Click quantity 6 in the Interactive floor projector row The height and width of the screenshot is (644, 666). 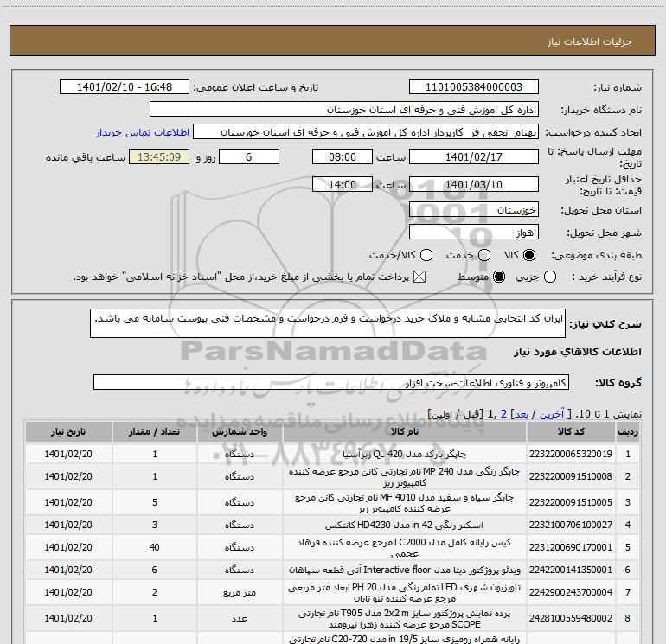155,570
